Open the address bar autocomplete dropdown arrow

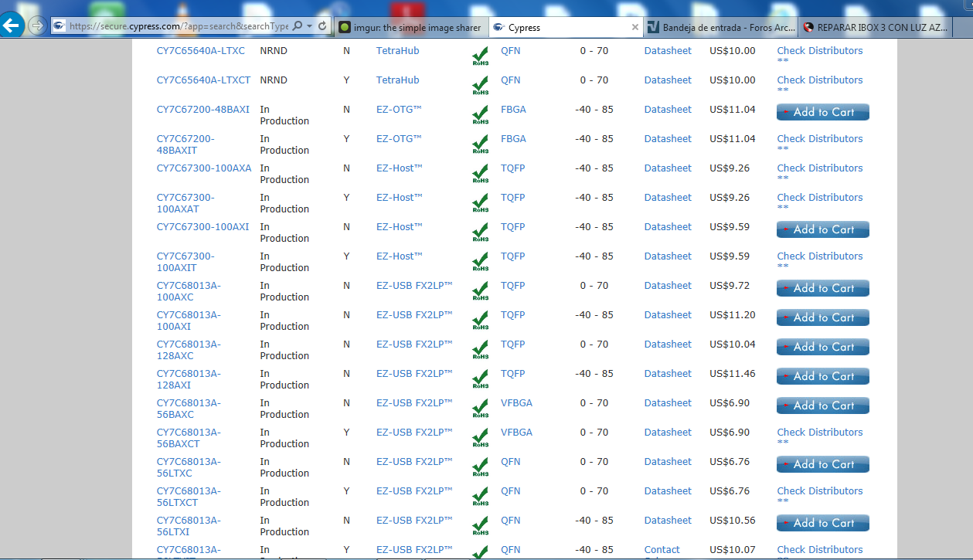click(x=309, y=26)
